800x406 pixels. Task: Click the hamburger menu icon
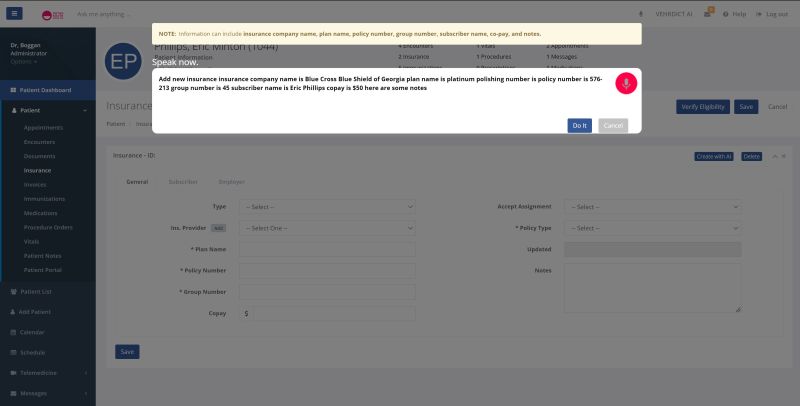[x=15, y=14]
